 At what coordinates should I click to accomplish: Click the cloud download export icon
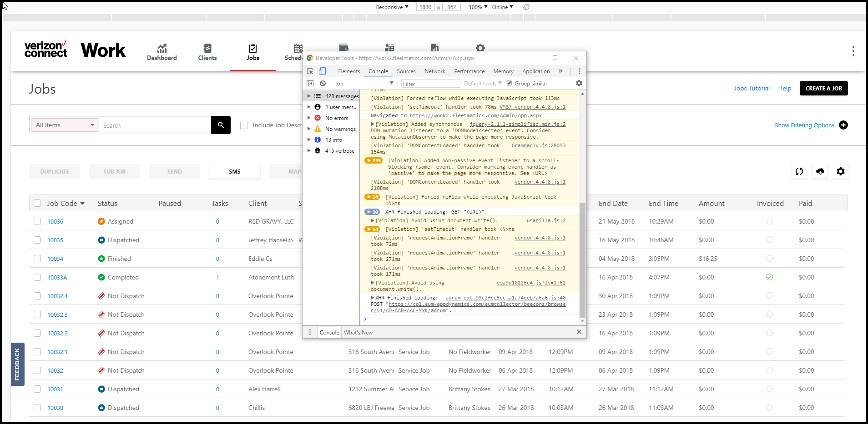tap(820, 171)
